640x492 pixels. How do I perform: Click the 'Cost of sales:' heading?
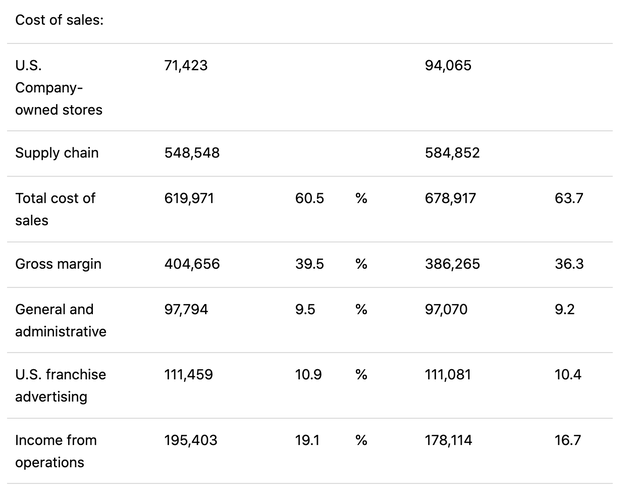(60, 20)
